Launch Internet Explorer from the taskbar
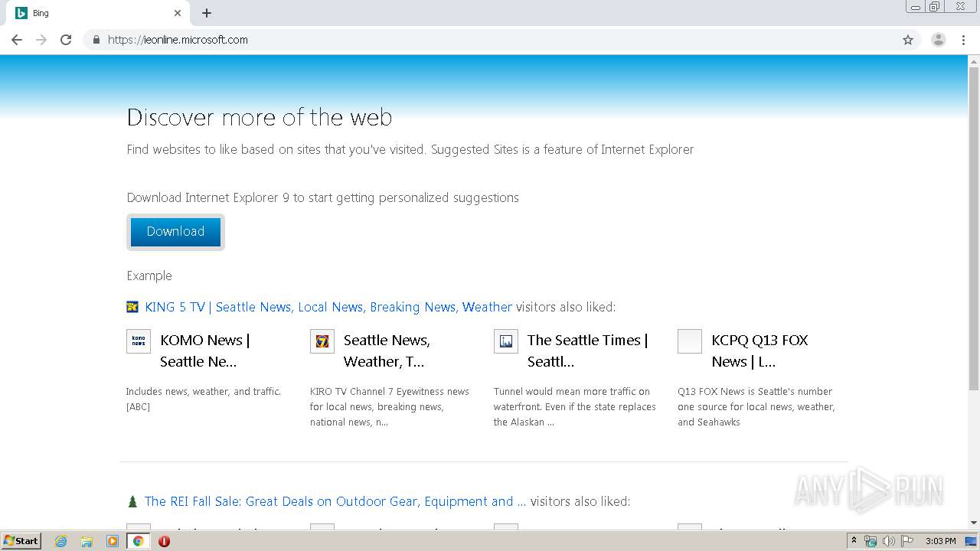This screenshot has height=551, width=980. click(61, 541)
